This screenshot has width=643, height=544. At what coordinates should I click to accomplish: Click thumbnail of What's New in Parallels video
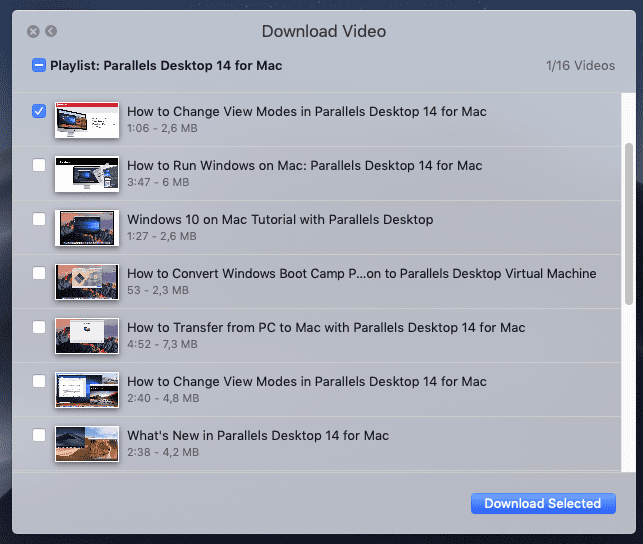pyautogui.click(x=87, y=444)
